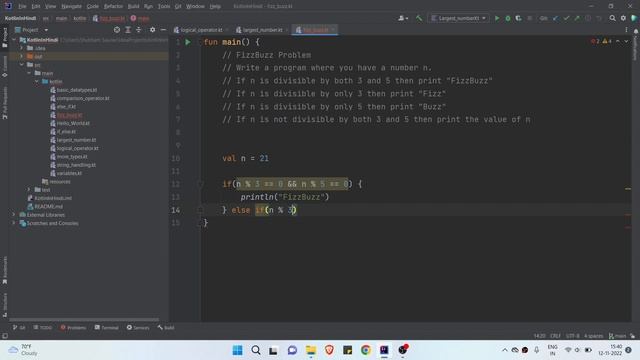The height and width of the screenshot is (360, 640).
Task: Open the File menu
Action: [x=22, y=7]
